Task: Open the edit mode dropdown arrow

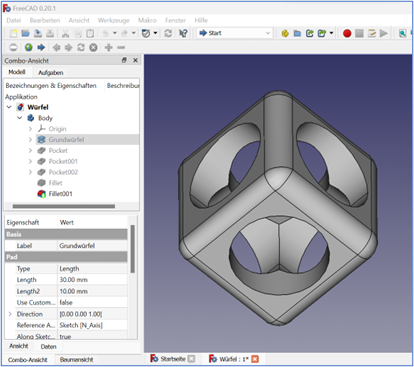Action: tap(155, 33)
